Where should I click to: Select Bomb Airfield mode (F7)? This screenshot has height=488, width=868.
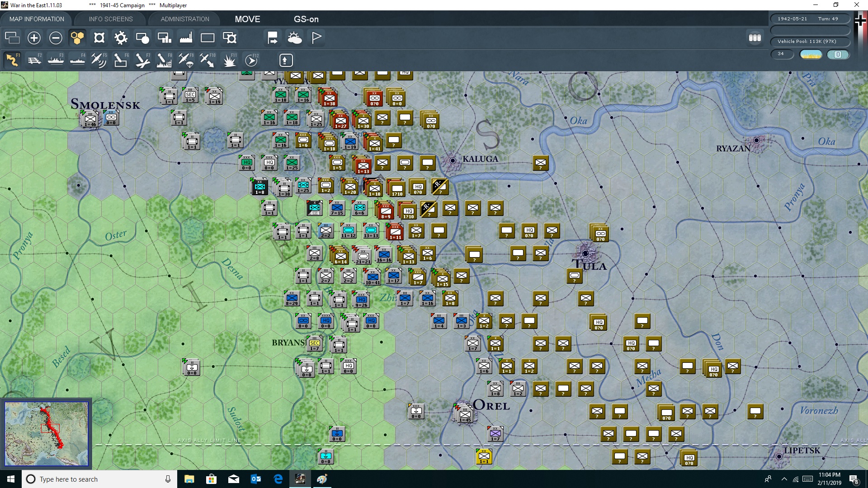click(142, 60)
